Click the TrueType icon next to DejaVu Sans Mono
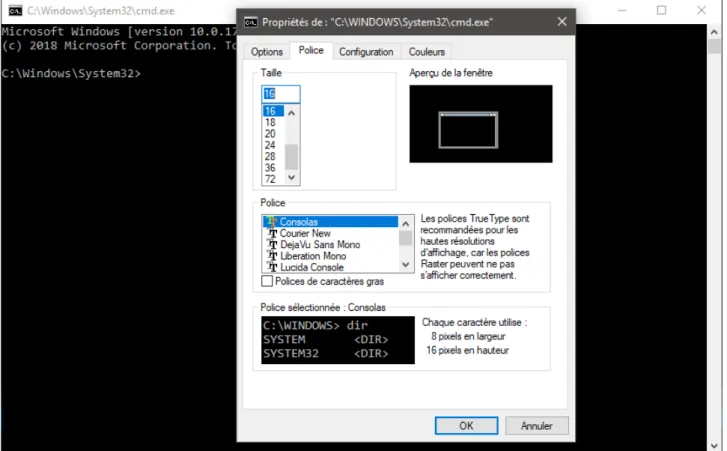 273,244
